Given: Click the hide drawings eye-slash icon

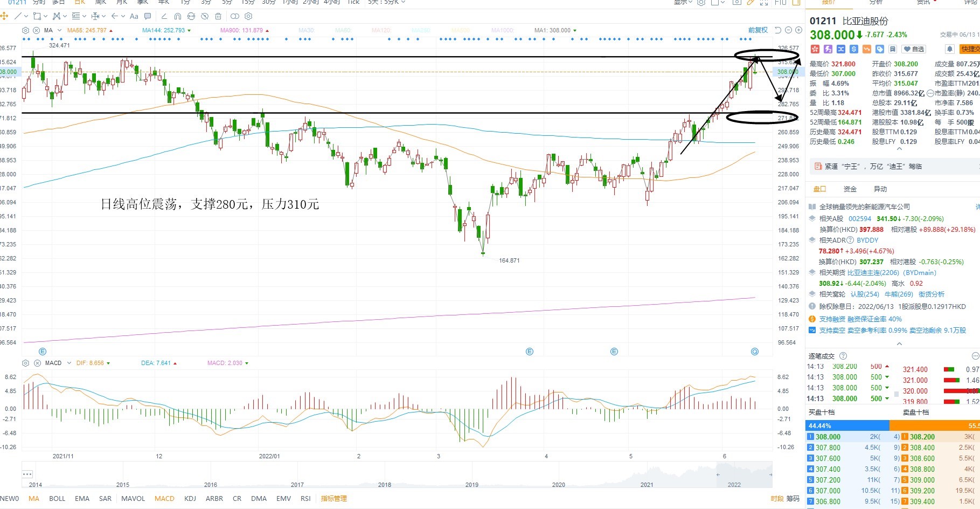Looking at the screenshot, I should (x=205, y=16).
